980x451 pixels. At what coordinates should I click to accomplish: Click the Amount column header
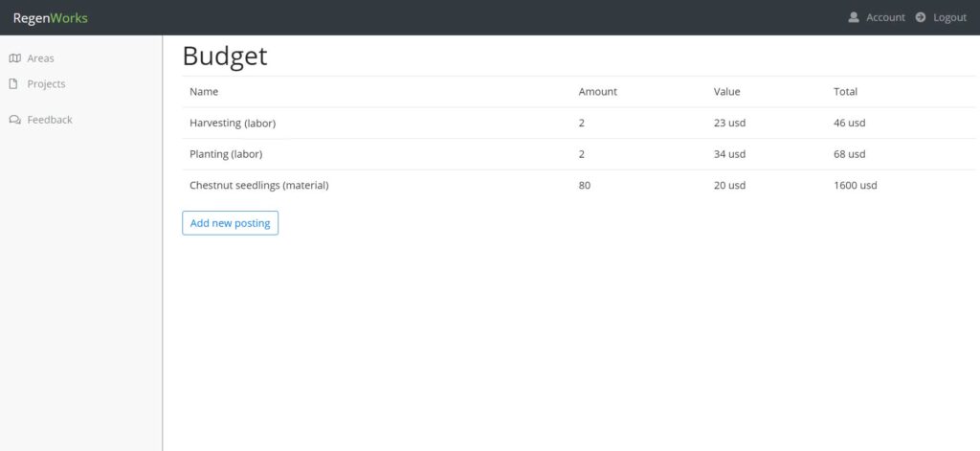597,91
